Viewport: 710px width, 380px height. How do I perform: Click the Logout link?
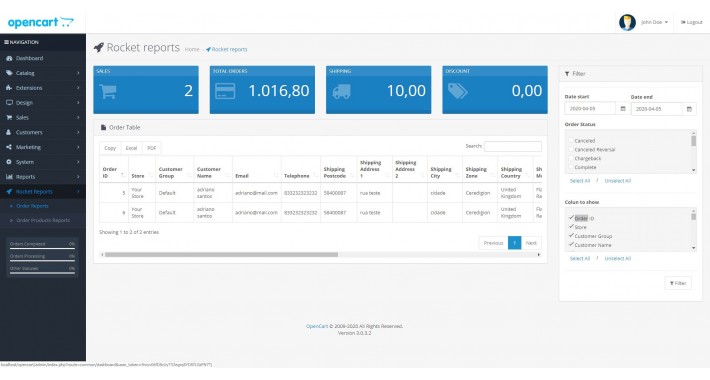pos(691,22)
